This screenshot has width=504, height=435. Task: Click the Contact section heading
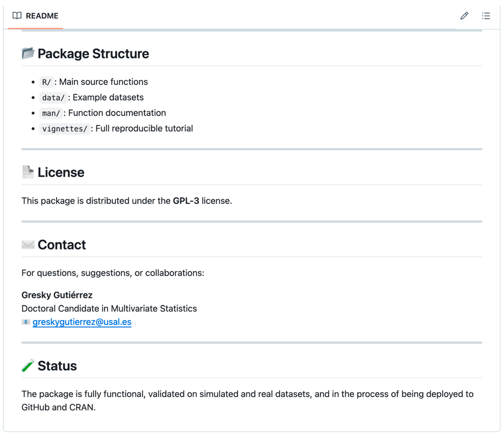62,245
